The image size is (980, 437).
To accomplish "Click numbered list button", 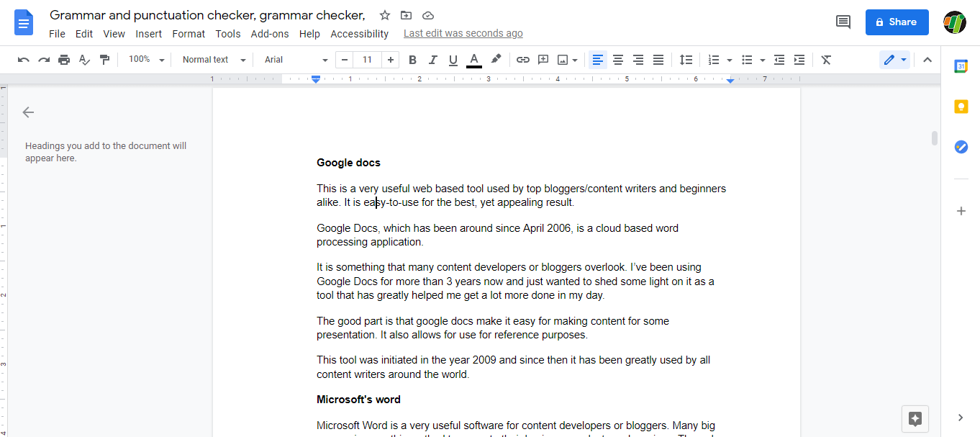I will [x=714, y=60].
